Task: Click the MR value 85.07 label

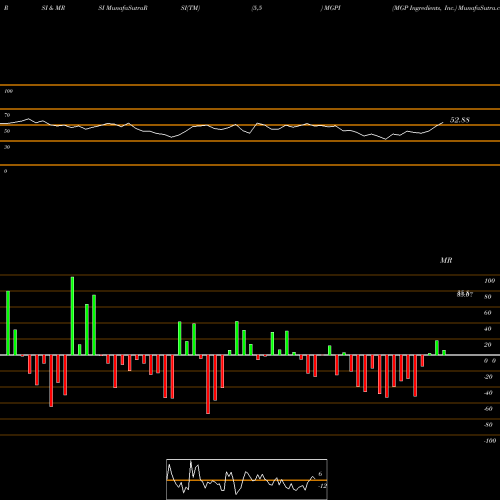Action: tap(465, 294)
